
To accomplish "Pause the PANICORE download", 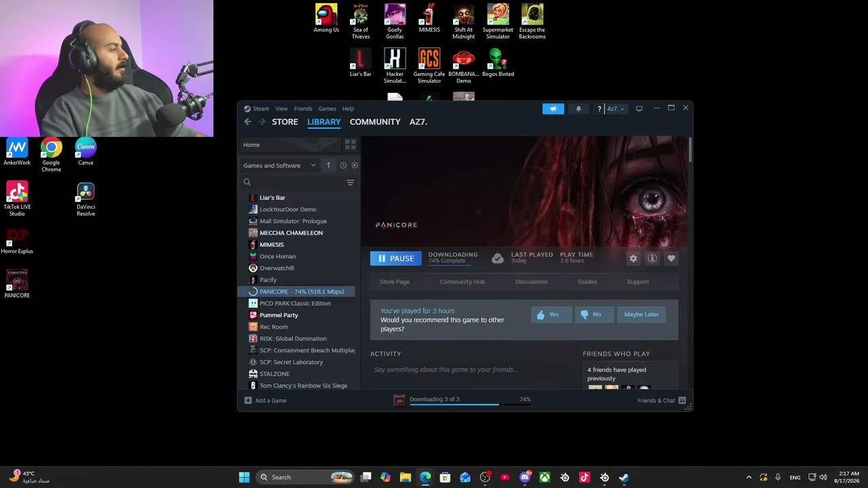I will [x=396, y=258].
